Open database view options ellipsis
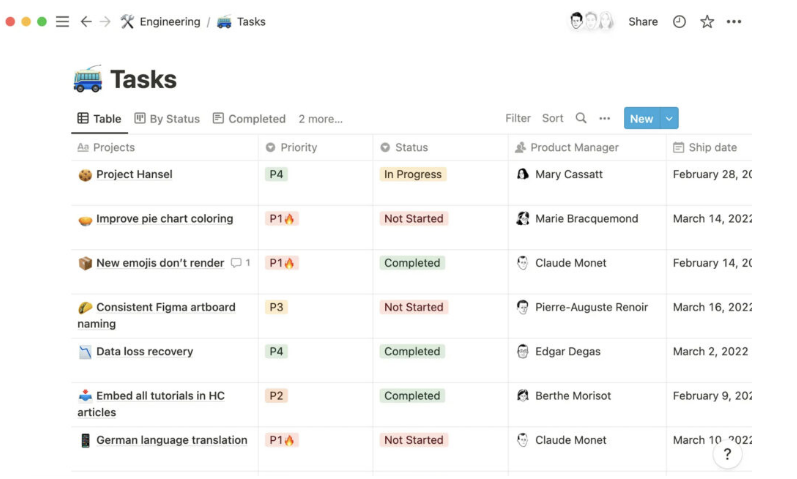Viewport: 797px width, 479px height. (604, 118)
